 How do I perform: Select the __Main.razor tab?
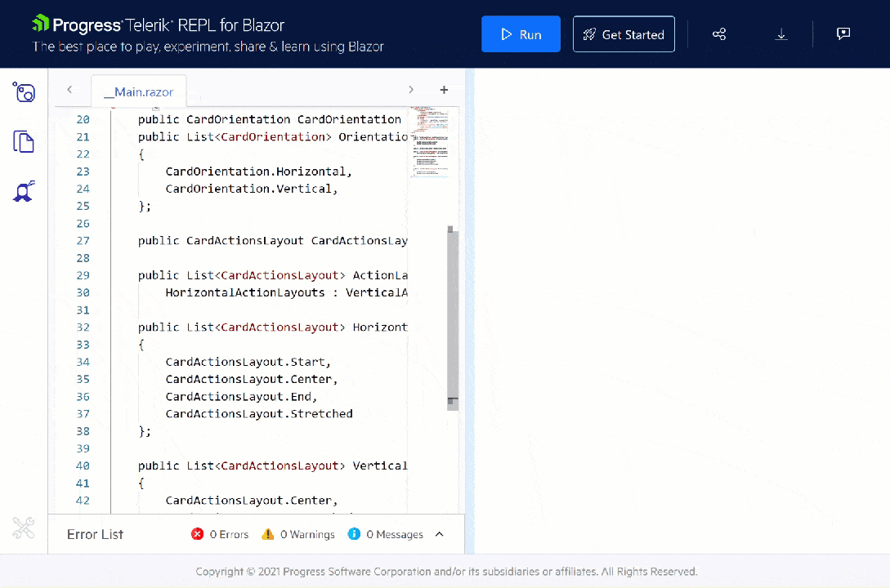pos(138,91)
